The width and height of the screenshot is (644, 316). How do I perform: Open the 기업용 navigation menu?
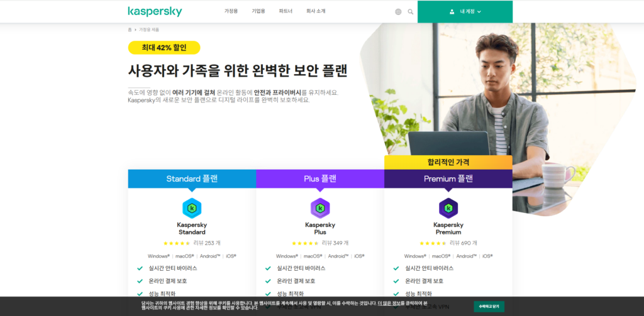258,11
